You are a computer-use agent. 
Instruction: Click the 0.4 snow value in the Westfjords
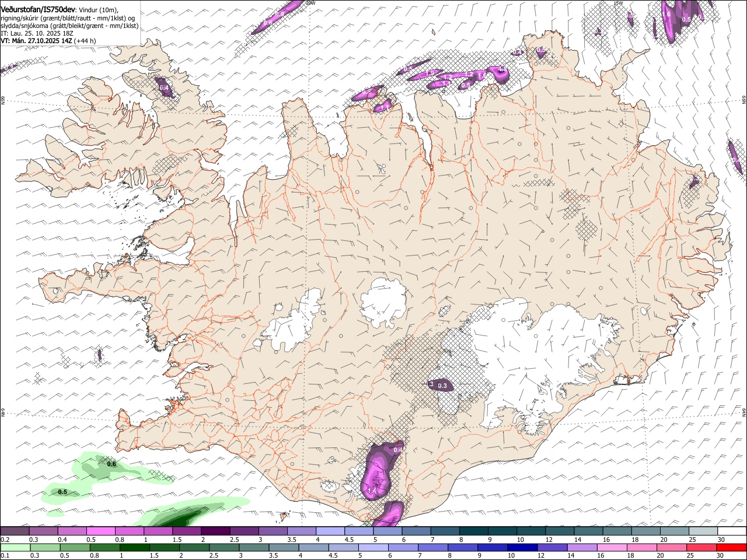(x=164, y=88)
